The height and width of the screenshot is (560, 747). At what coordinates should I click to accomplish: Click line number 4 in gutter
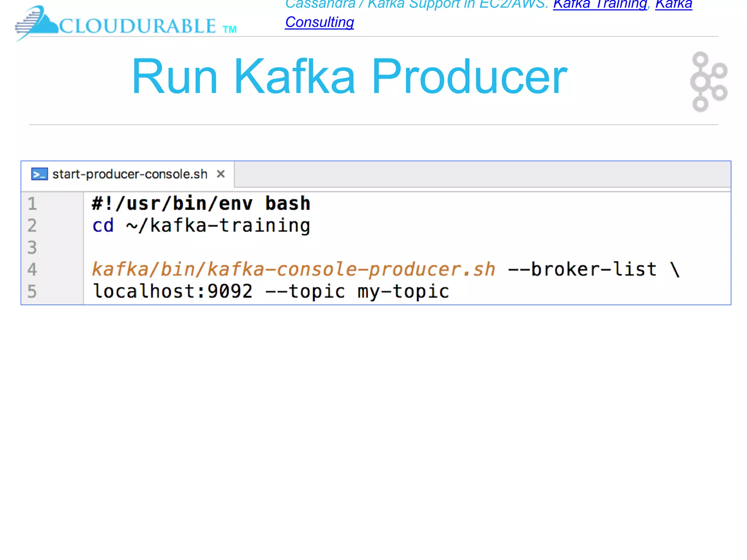tap(32, 269)
